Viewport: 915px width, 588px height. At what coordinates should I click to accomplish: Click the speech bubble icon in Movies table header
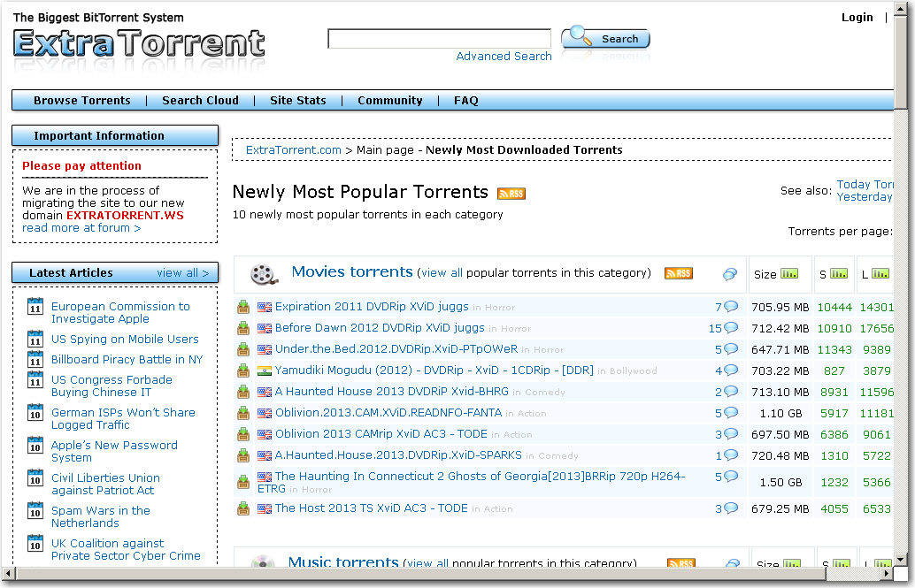click(729, 275)
